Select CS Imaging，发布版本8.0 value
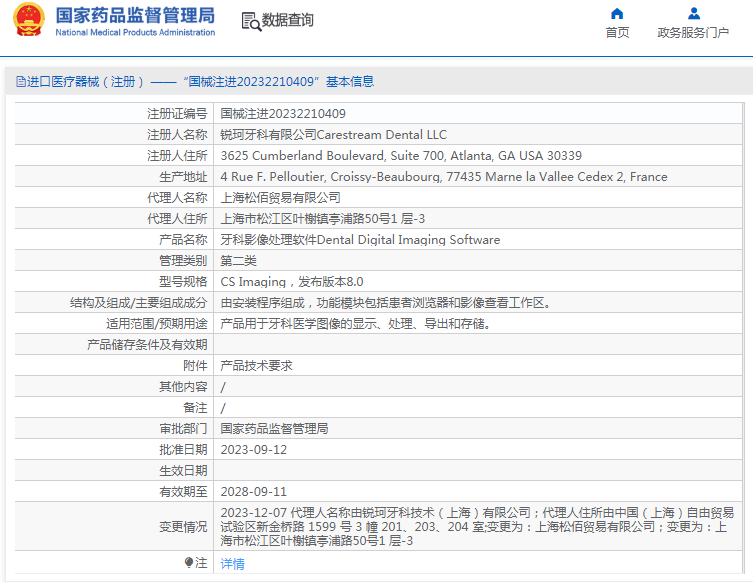753x582 pixels. [x=291, y=282]
